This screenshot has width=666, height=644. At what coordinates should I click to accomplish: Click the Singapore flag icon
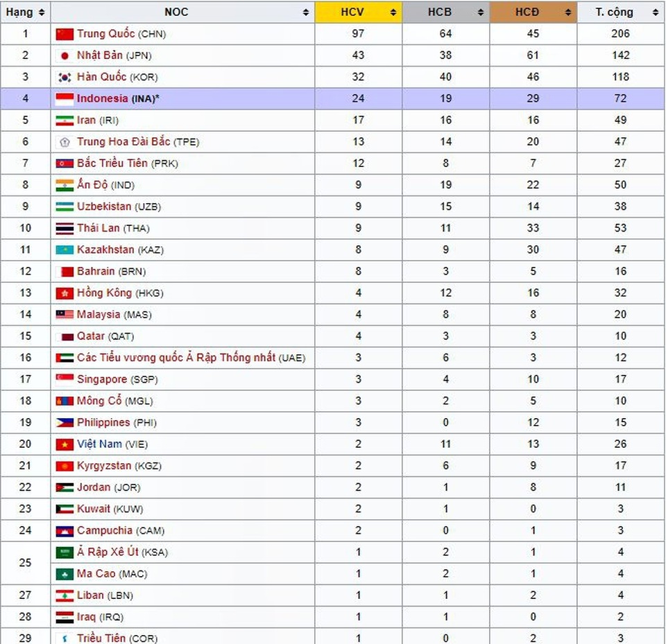65,379
